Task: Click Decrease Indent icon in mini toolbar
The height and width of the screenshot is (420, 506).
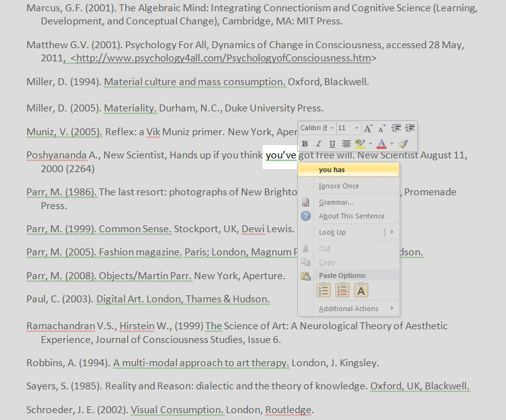Action: click(396, 128)
